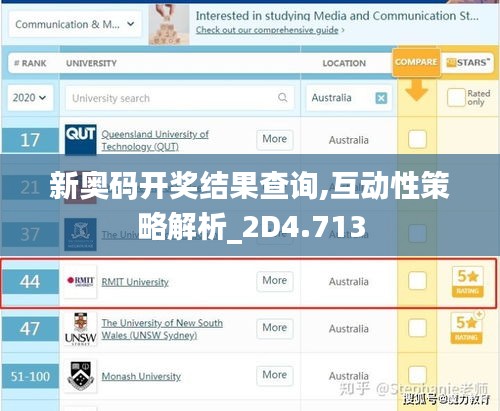The width and height of the screenshot is (500, 411).
Task: Click the UNSW Sydney logo
Action: tap(80, 329)
